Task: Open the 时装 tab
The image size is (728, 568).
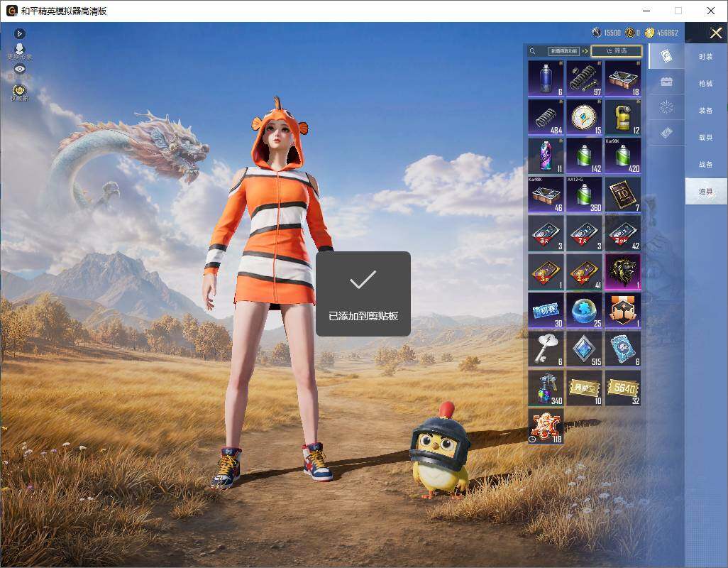Action: [x=706, y=57]
